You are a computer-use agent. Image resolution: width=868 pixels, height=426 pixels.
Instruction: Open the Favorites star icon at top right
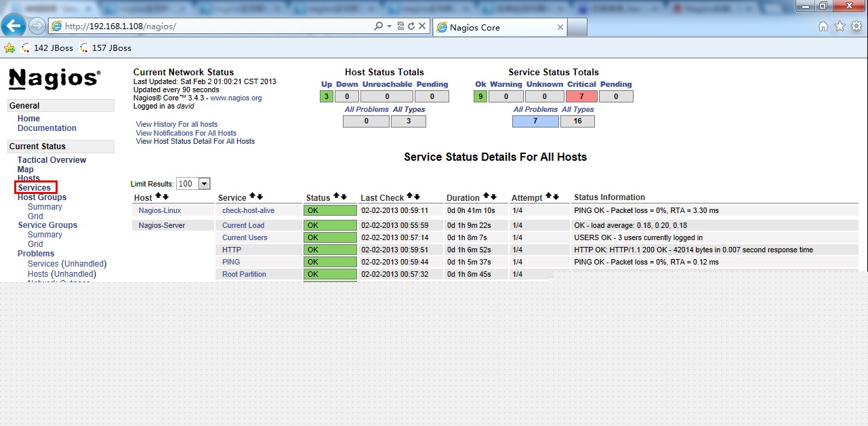[x=840, y=26]
